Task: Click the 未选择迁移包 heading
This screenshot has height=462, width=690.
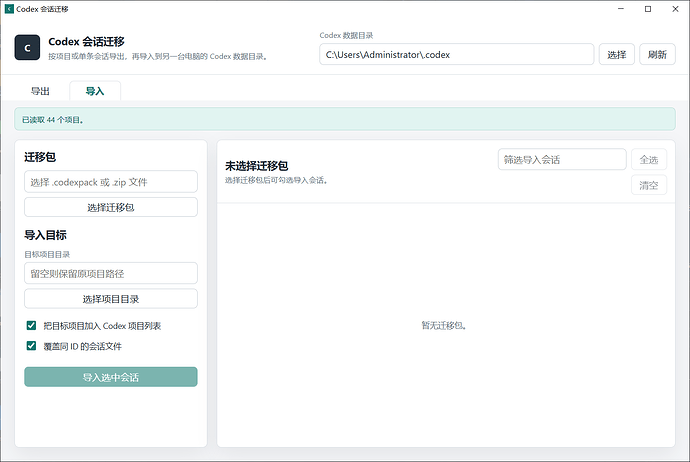Action: click(257, 166)
